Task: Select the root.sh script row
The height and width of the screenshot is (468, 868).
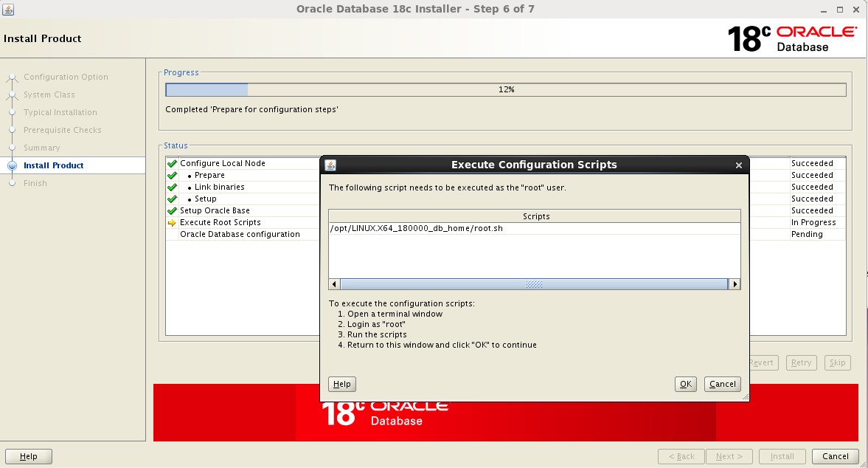Action: click(534, 228)
